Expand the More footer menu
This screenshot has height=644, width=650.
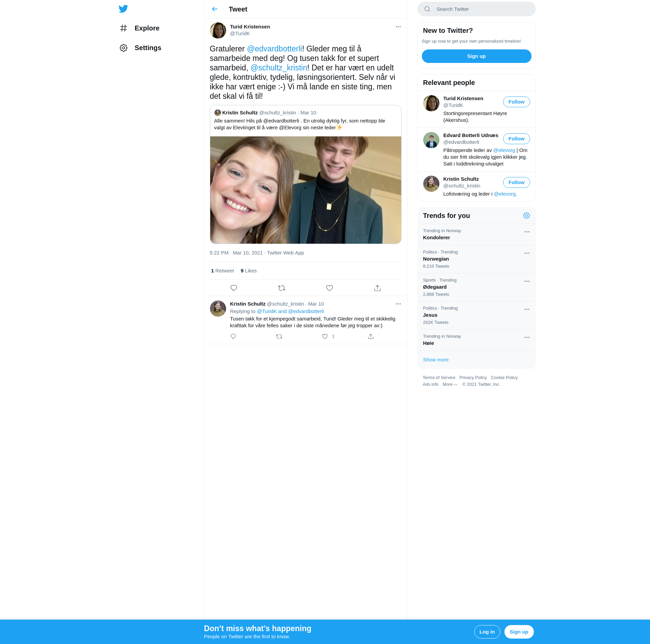450,384
